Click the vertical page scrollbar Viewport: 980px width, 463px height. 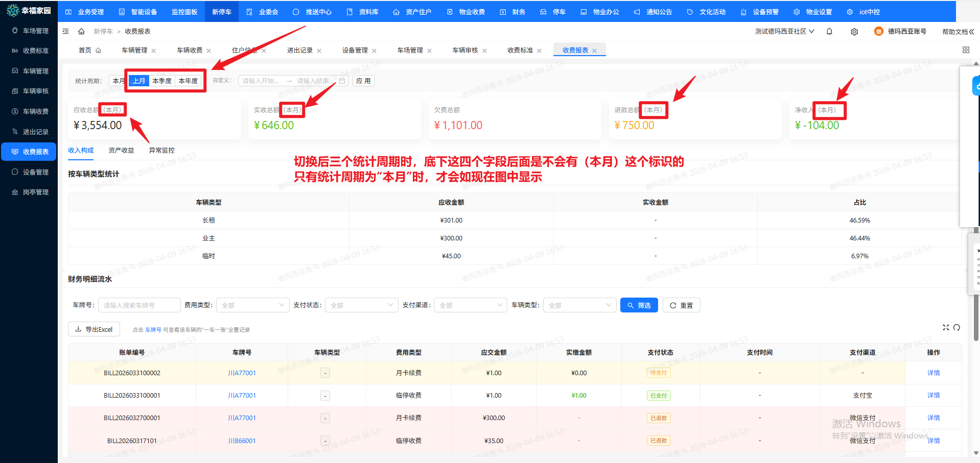point(976,286)
